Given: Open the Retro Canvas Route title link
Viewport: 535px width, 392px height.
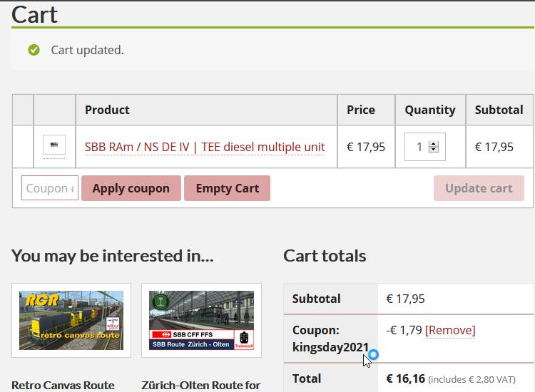Looking at the screenshot, I should [63, 385].
